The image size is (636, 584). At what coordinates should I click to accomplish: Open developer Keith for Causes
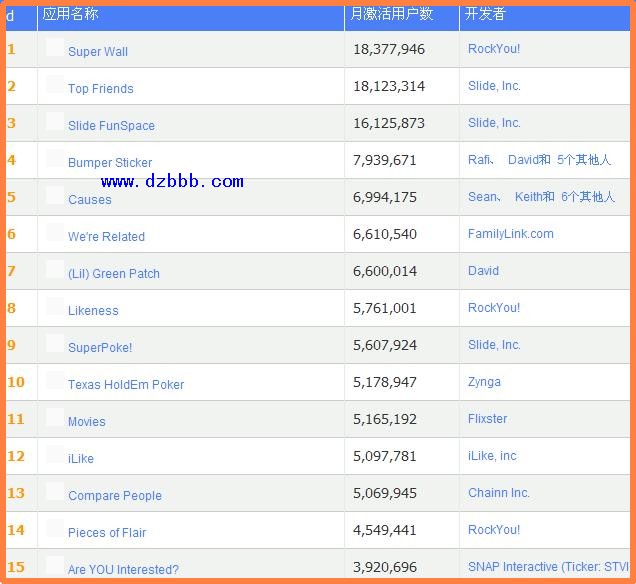pos(529,197)
